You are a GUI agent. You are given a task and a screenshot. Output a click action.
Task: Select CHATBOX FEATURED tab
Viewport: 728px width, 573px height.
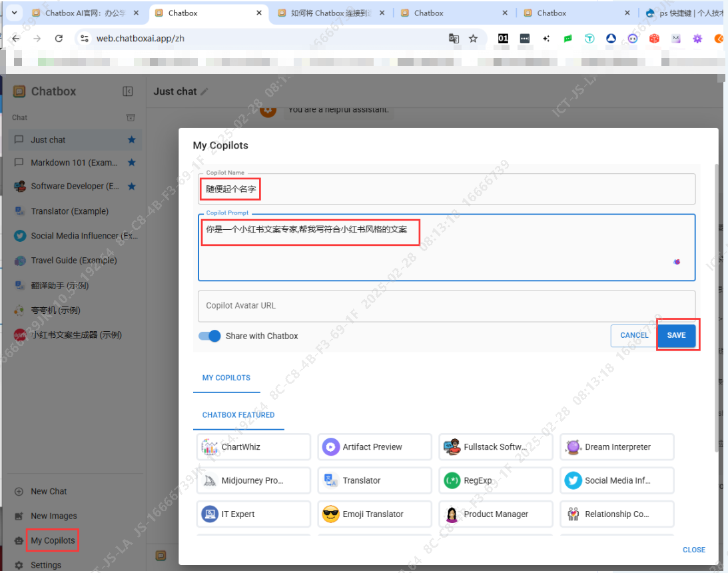click(x=238, y=415)
